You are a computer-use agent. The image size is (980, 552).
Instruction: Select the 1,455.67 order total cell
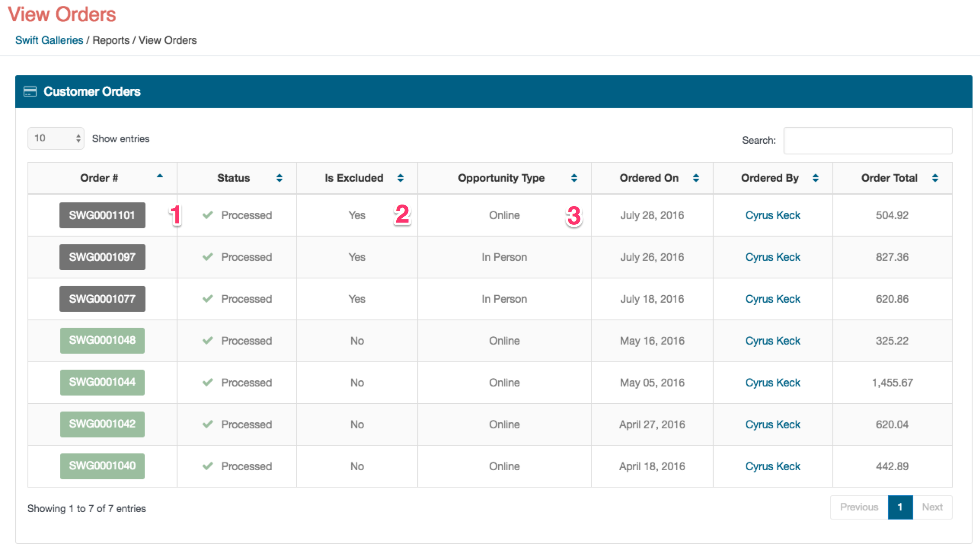click(892, 383)
